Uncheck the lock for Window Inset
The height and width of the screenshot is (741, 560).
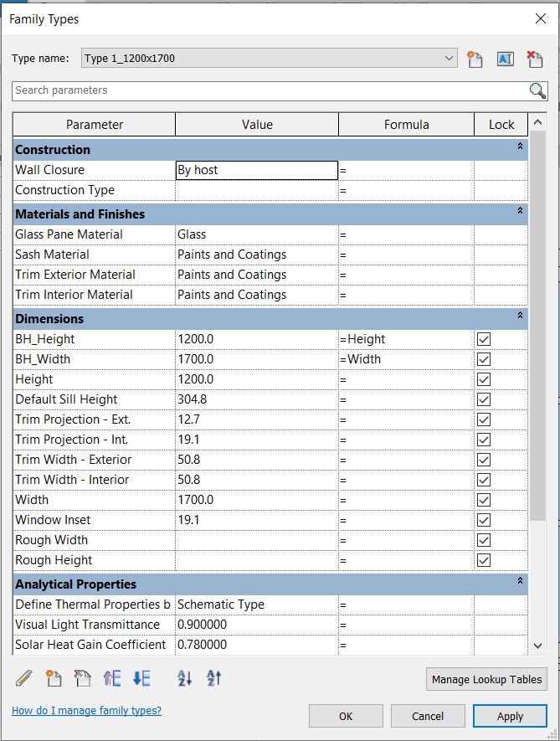[x=483, y=520]
